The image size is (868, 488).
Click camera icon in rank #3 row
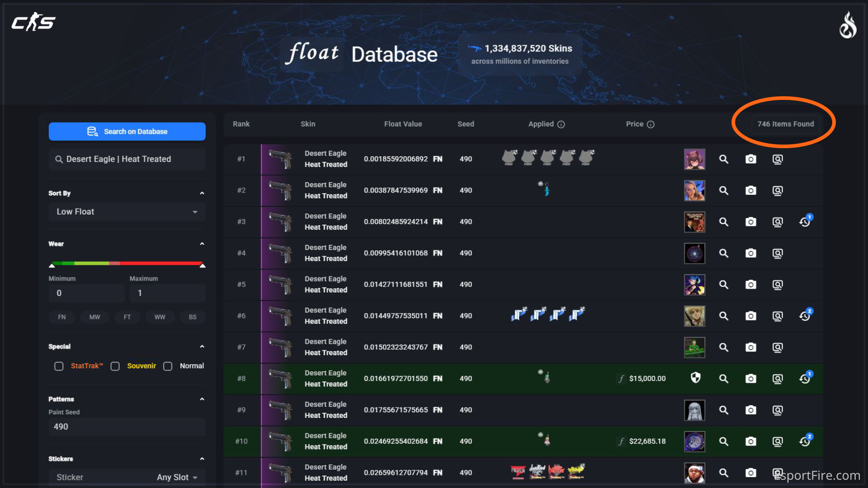click(x=750, y=222)
